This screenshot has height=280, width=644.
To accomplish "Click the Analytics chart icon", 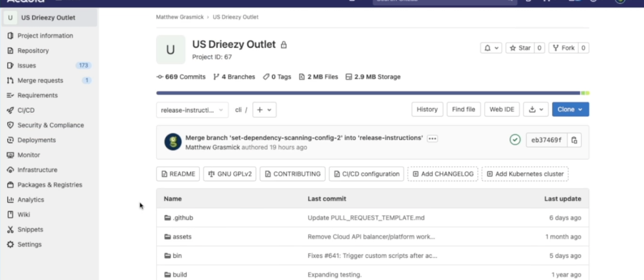I will [x=10, y=200].
